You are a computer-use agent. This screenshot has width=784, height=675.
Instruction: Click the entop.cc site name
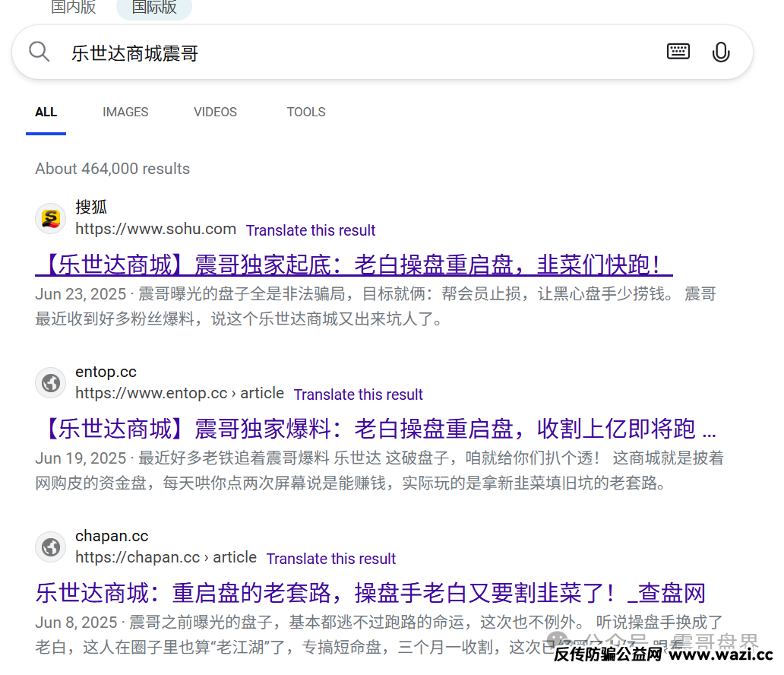tap(106, 372)
